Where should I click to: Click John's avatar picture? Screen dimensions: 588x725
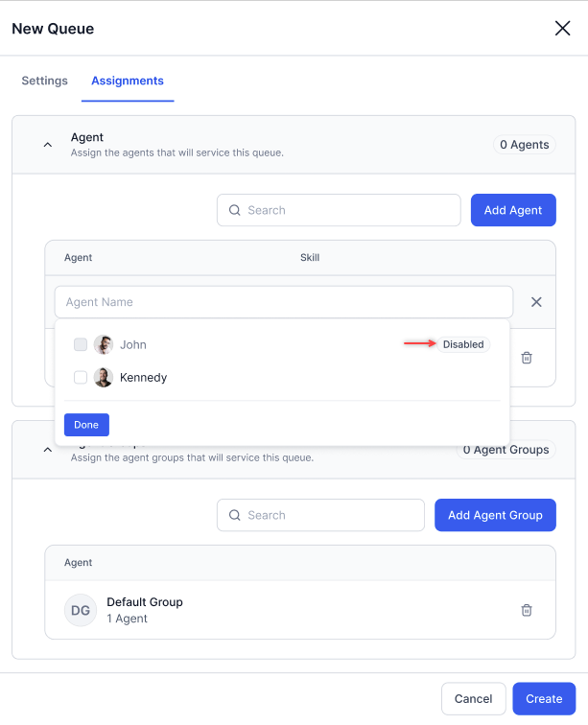tap(104, 344)
